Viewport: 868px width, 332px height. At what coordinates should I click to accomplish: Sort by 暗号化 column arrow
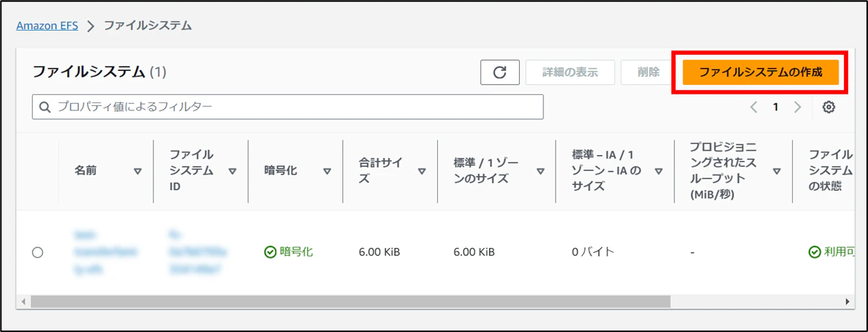(x=327, y=172)
